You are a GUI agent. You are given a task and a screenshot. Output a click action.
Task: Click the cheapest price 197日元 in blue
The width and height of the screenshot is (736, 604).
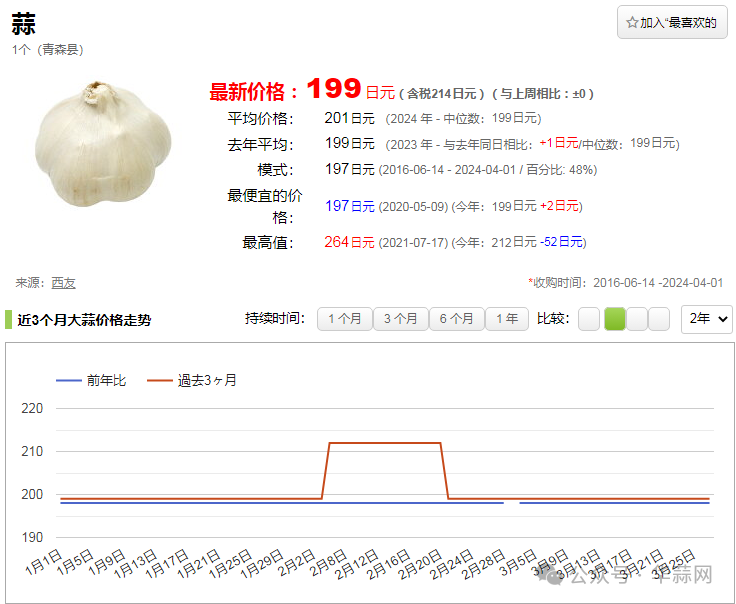[x=350, y=206]
